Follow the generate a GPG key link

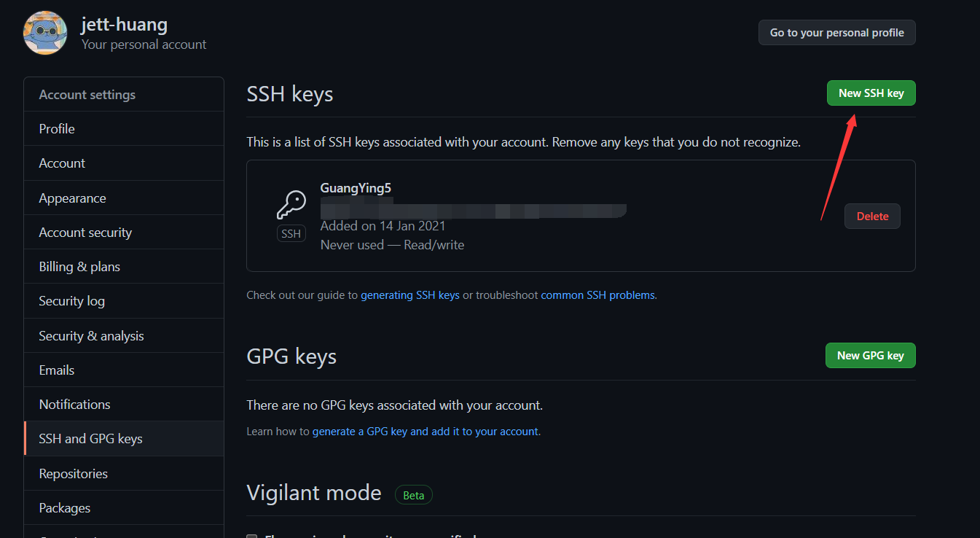(x=426, y=432)
